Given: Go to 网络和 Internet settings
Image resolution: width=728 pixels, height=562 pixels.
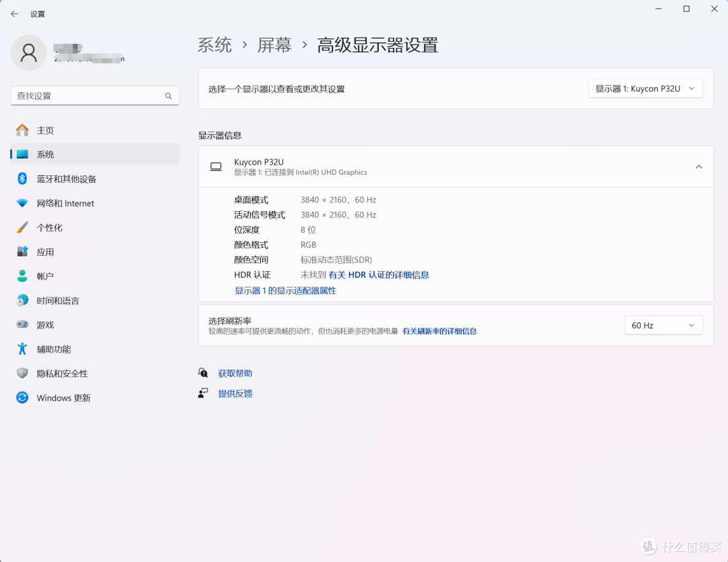Looking at the screenshot, I should [x=95, y=203].
